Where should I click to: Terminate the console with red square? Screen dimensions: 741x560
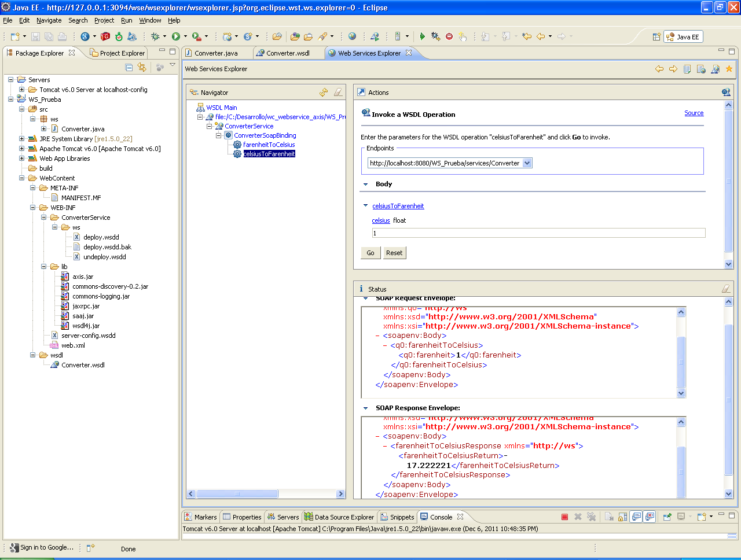point(564,517)
